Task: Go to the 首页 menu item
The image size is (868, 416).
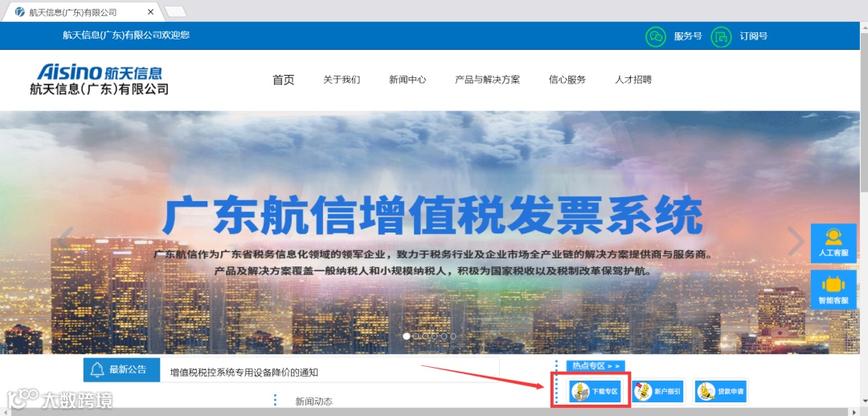Action: pyautogui.click(x=284, y=80)
